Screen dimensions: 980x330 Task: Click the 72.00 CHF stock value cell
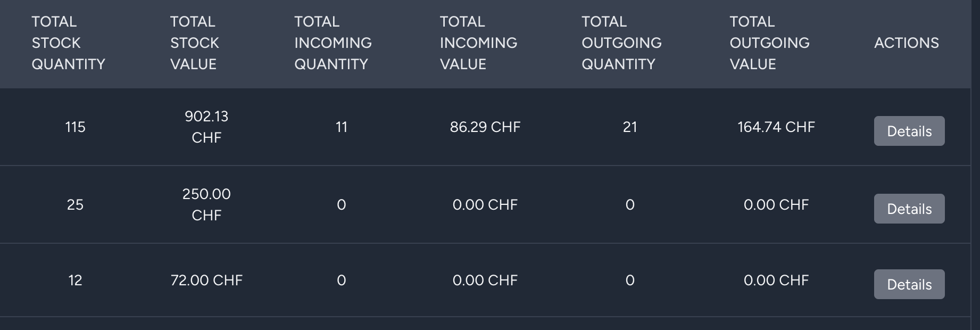(x=206, y=280)
